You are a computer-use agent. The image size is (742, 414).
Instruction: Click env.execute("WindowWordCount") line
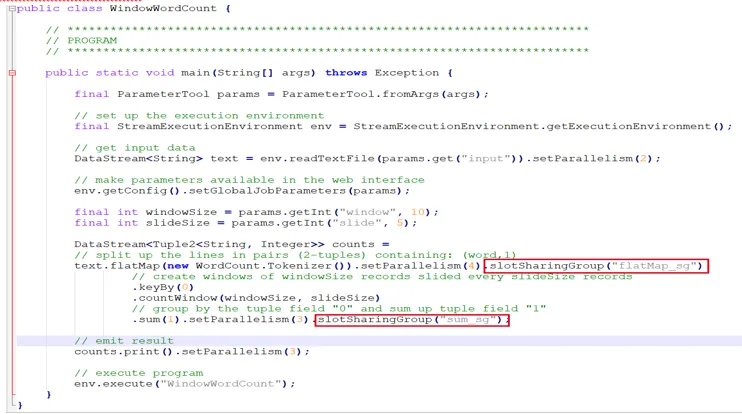(x=185, y=384)
